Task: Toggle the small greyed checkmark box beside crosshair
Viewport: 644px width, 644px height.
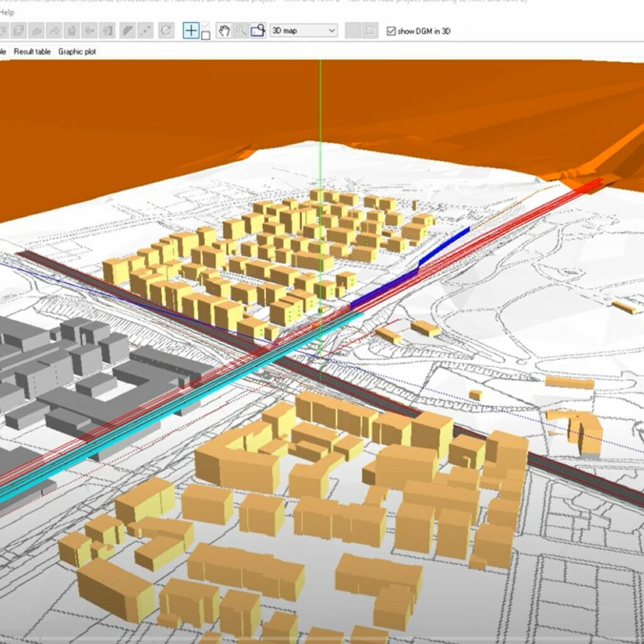Action: pyautogui.click(x=206, y=26)
